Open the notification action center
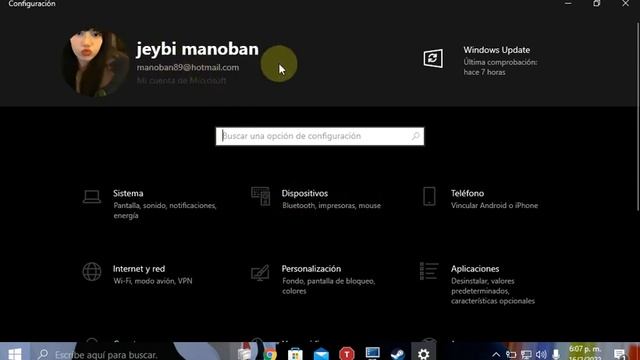The image size is (640, 360). pyautogui.click(x=620, y=354)
